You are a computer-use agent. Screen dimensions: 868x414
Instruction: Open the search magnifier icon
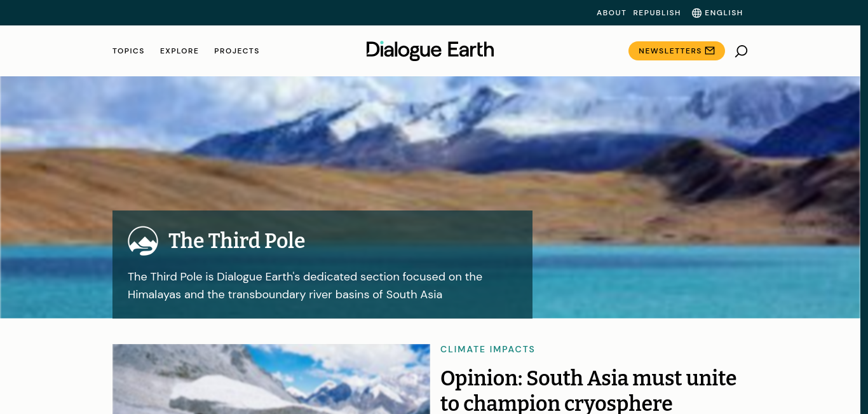pyautogui.click(x=741, y=51)
